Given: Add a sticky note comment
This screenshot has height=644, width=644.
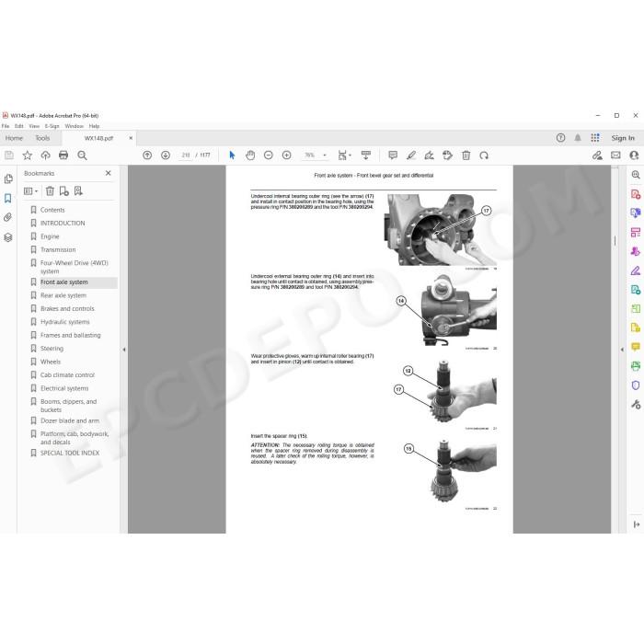Looking at the screenshot, I should tap(393, 155).
